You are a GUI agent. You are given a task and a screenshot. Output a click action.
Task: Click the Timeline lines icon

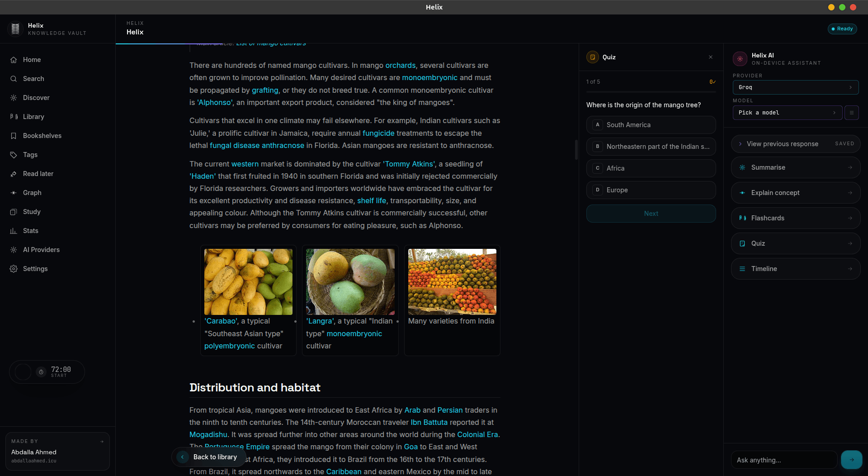(742, 269)
